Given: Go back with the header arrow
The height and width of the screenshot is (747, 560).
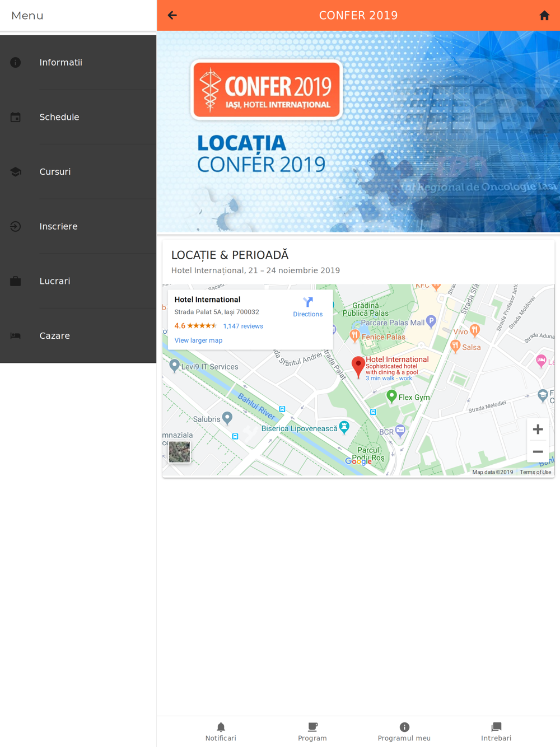Looking at the screenshot, I should (x=172, y=16).
